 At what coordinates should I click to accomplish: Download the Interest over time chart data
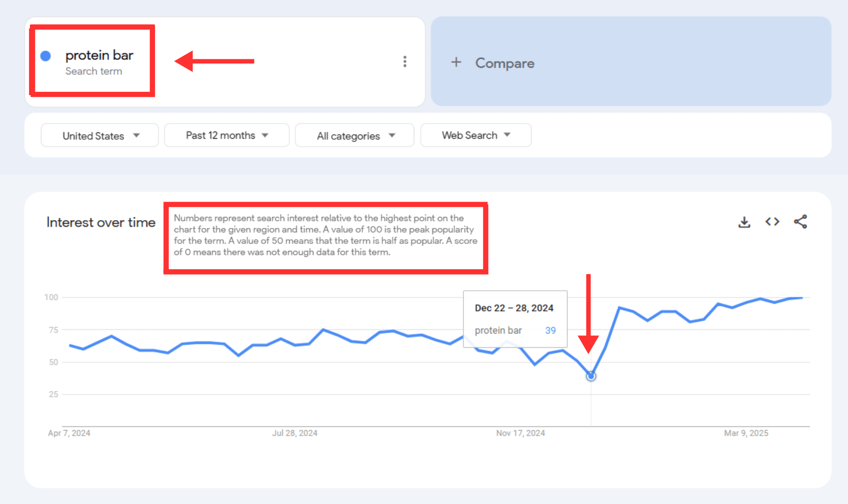[x=744, y=222]
